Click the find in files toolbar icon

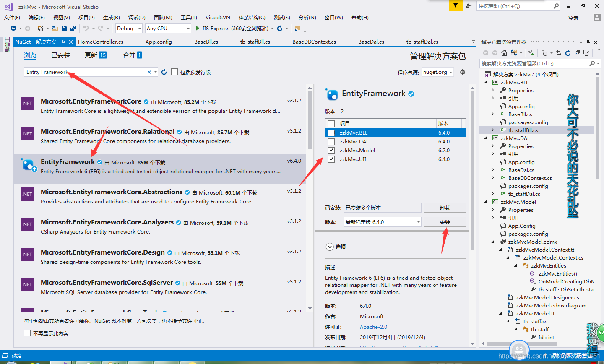coord(297,28)
